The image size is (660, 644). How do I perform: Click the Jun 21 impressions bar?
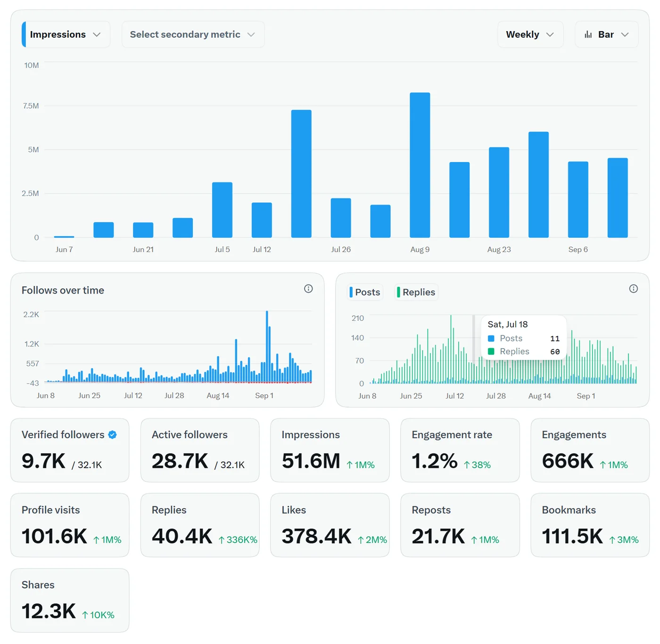143,230
